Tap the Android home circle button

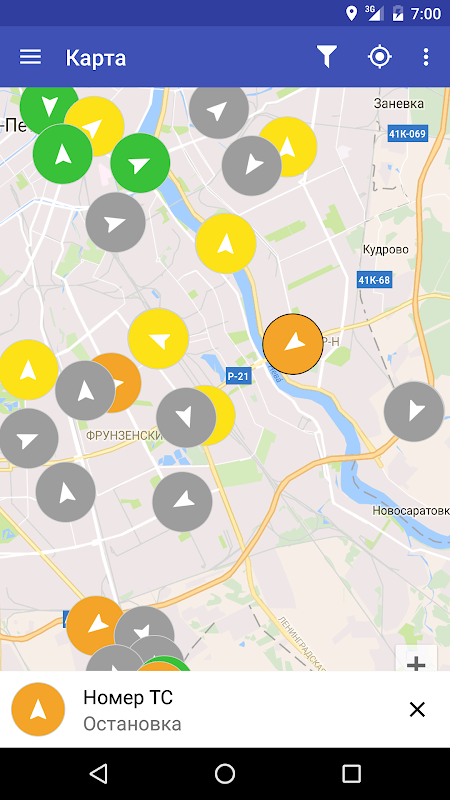coord(224,773)
